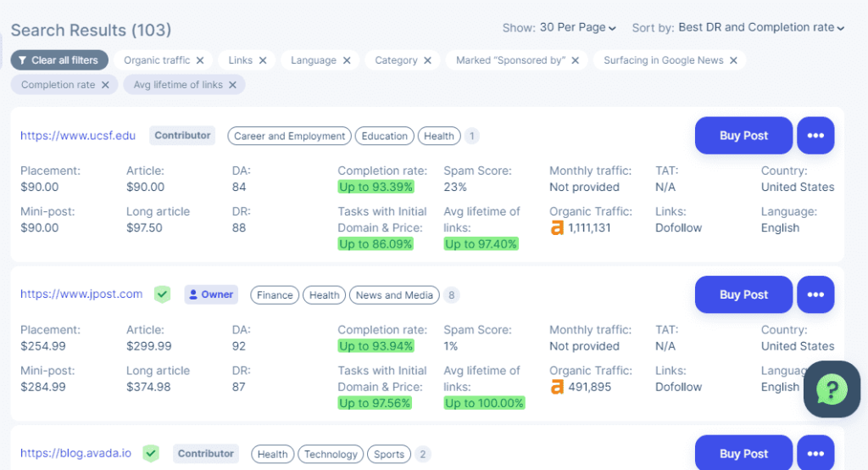
Task: Open the 30 Per Page dropdown
Action: click(578, 28)
